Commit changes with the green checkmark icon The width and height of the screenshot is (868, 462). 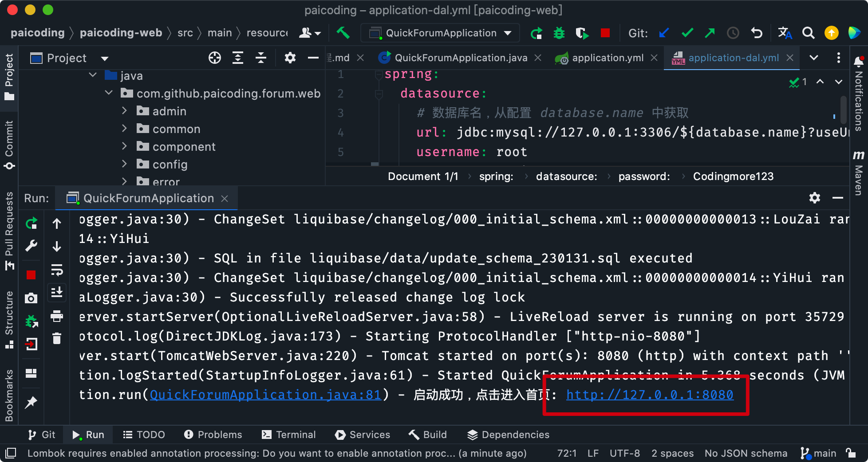(687, 33)
